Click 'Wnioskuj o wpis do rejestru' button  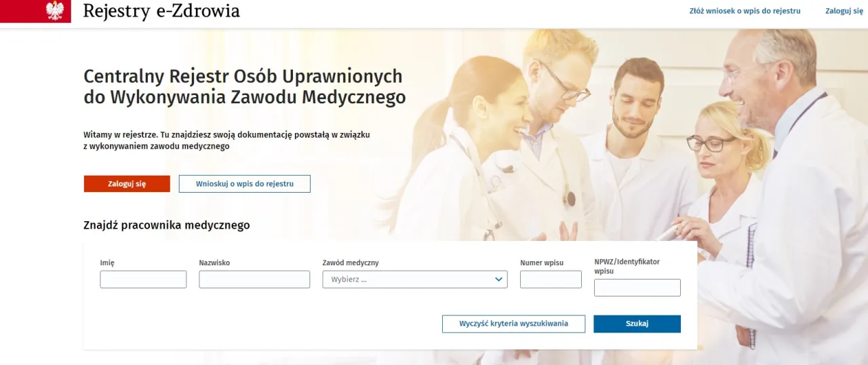click(x=245, y=184)
